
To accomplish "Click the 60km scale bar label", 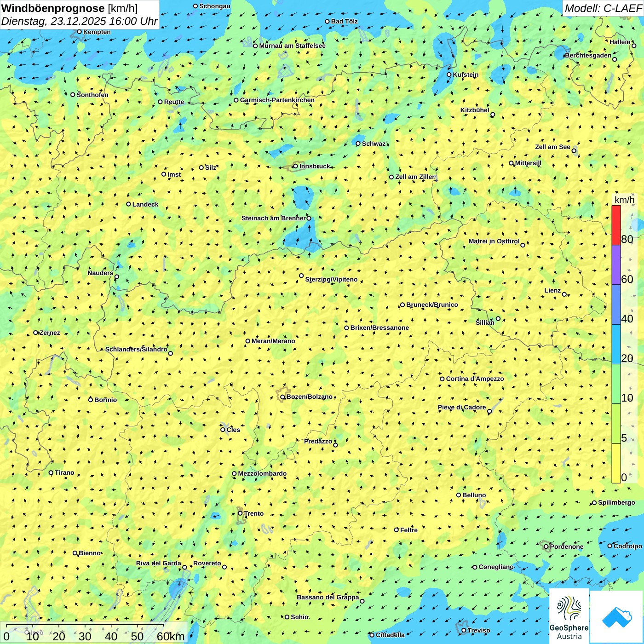I will tap(171, 636).
